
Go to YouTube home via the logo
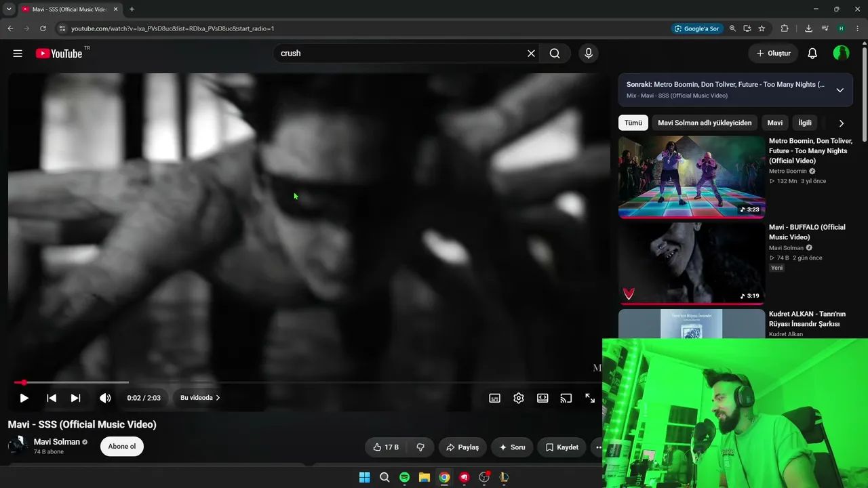point(59,54)
